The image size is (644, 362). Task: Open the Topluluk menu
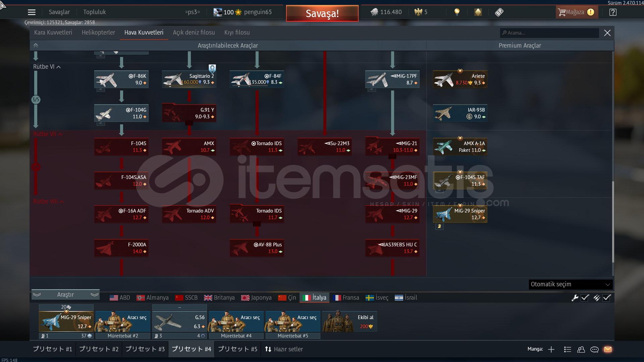coord(95,12)
